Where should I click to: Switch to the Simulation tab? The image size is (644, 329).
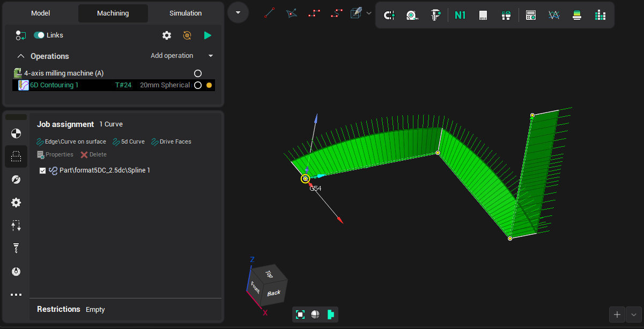186,13
